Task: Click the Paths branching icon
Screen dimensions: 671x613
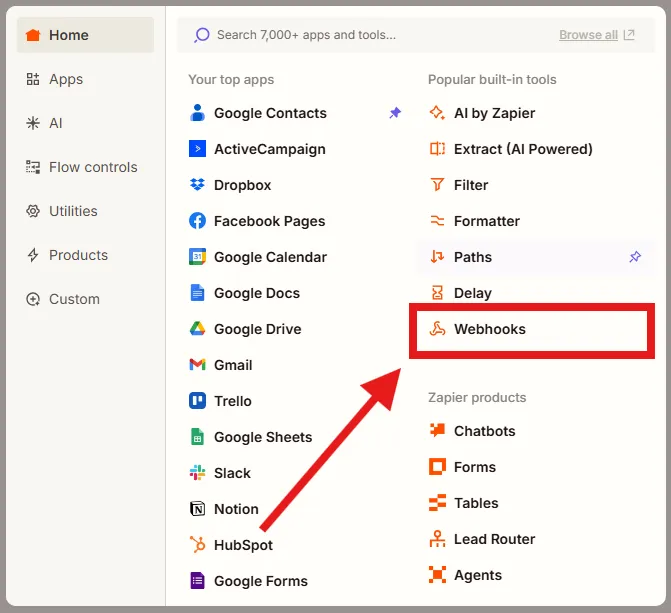Action: [437, 257]
